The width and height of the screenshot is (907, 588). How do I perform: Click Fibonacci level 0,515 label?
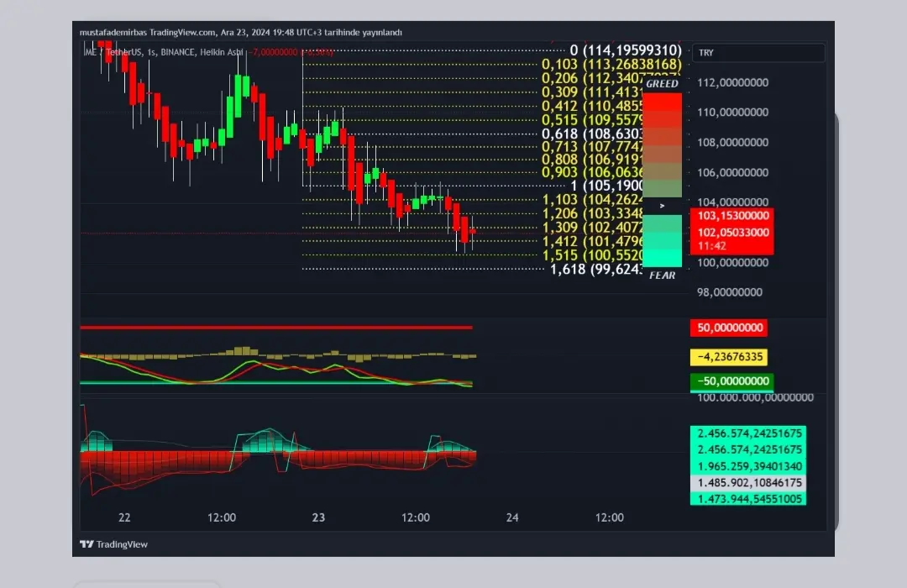[x=592, y=120]
